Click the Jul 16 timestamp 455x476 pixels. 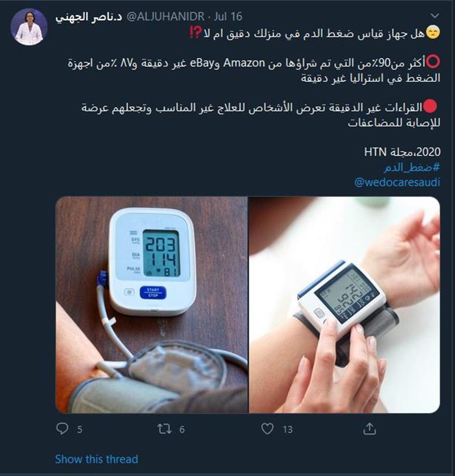click(228, 16)
